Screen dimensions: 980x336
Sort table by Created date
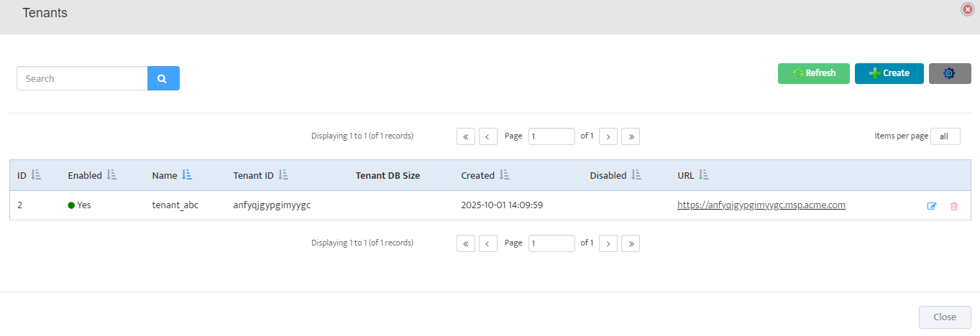[504, 175]
